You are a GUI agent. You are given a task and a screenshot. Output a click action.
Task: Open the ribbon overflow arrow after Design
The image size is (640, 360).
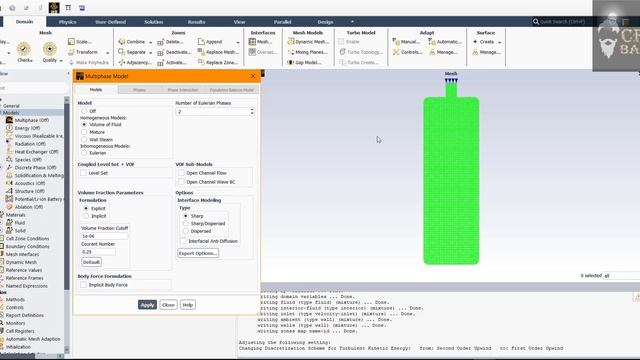[x=352, y=22]
